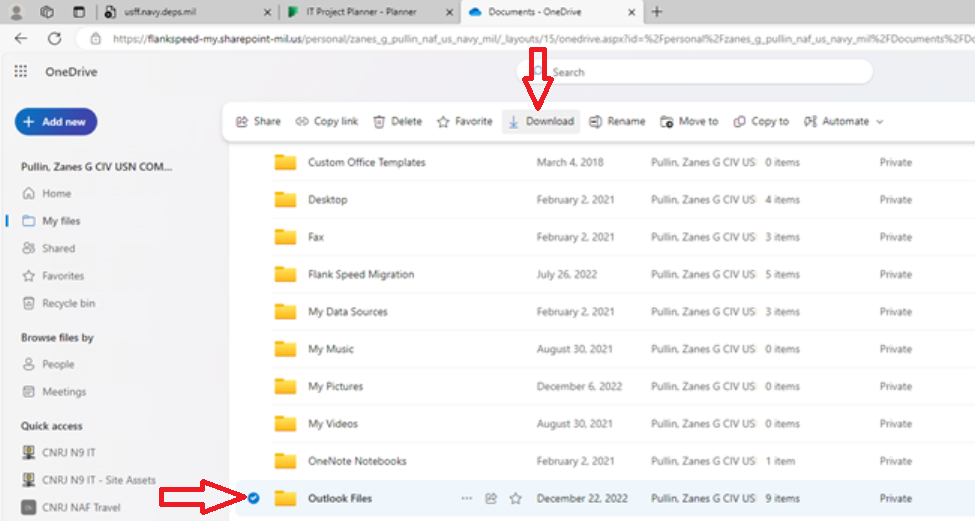
Task: Browse files by Meetings
Action: tap(54, 392)
